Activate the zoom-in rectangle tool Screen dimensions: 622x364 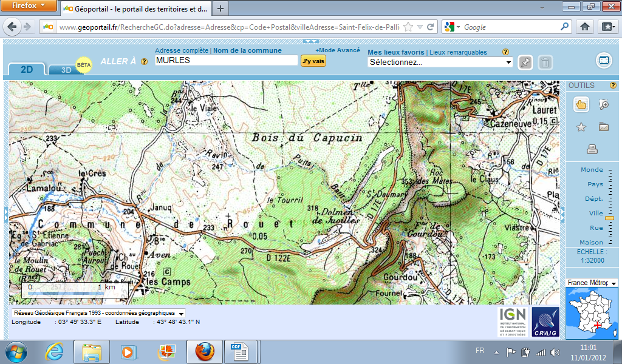(x=604, y=104)
